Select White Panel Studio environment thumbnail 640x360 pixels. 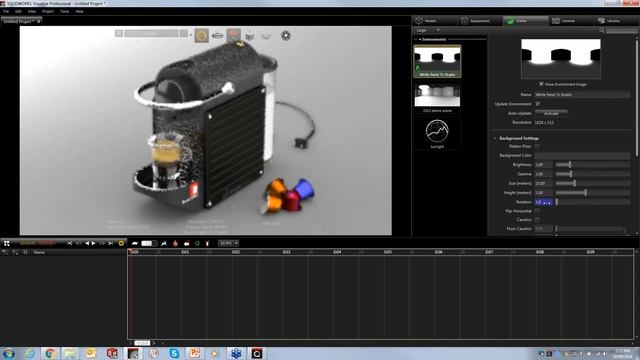tap(437, 61)
